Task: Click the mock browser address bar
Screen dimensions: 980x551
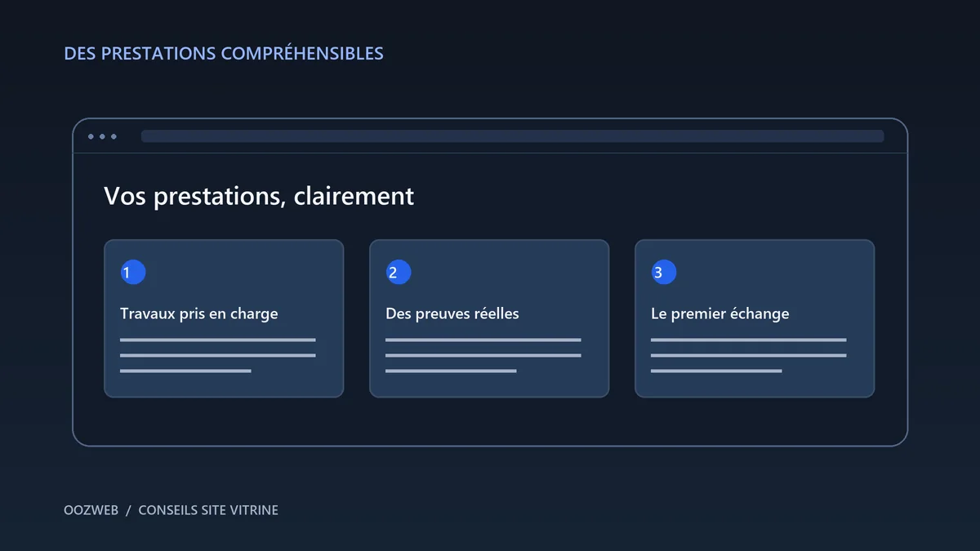Action: pyautogui.click(x=512, y=136)
